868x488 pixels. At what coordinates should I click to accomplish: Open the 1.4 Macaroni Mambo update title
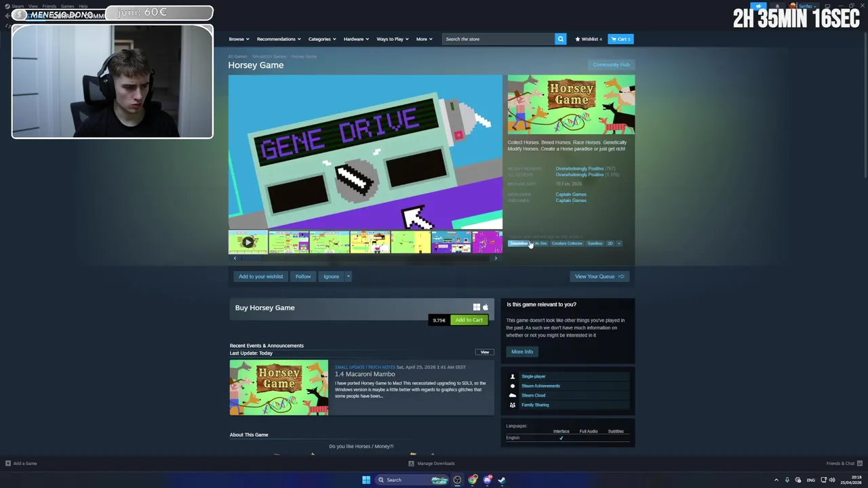tap(365, 374)
